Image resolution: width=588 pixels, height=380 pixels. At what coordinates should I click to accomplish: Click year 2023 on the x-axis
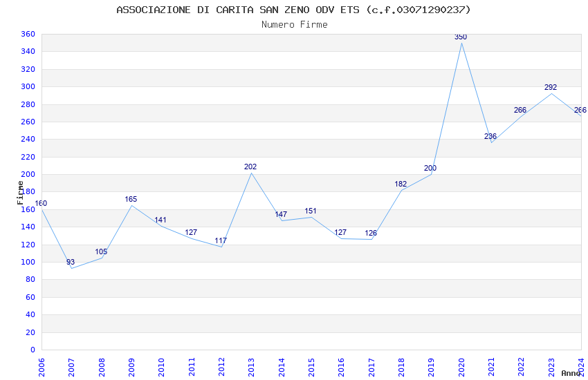[x=551, y=368]
